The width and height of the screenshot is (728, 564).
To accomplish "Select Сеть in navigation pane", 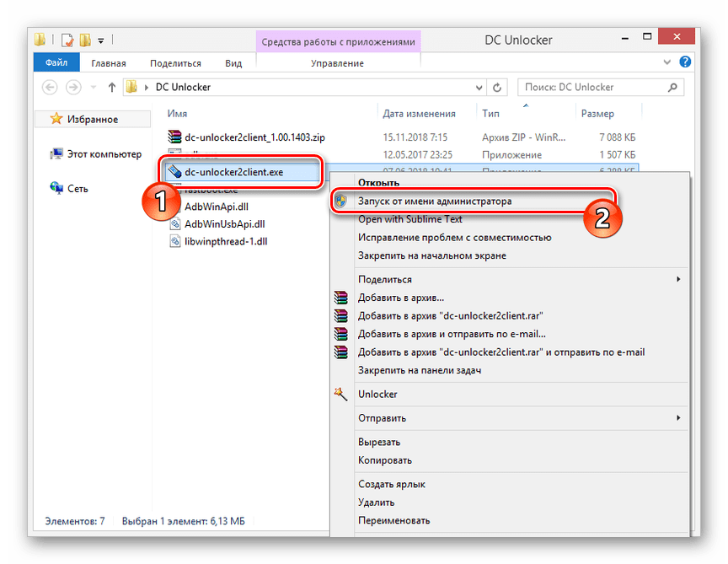I will coord(78,189).
